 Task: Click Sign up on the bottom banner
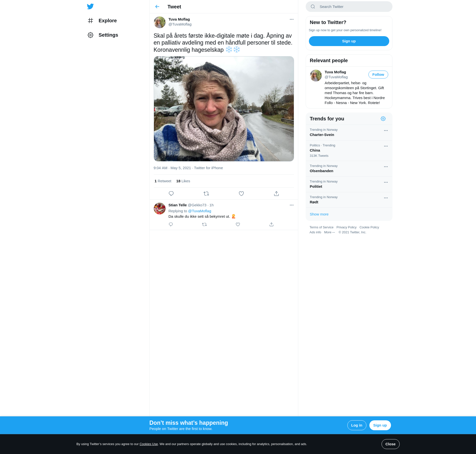(380, 425)
